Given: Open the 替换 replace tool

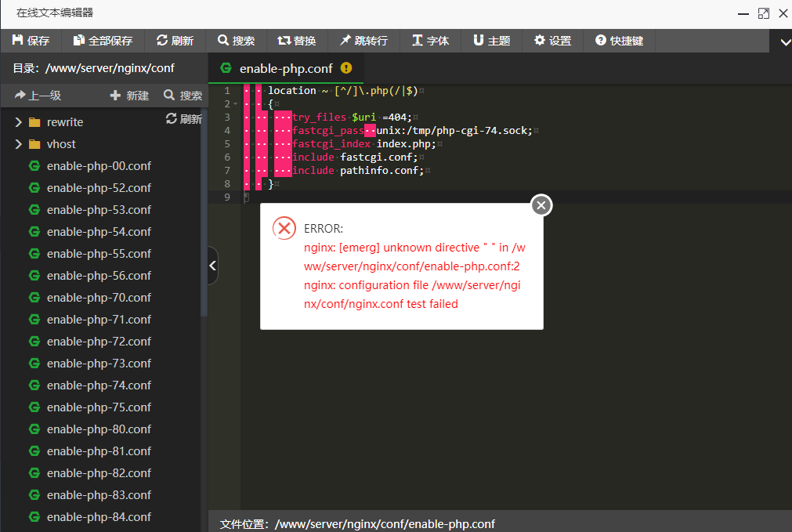Looking at the screenshot, I should [x=296, y=41].
